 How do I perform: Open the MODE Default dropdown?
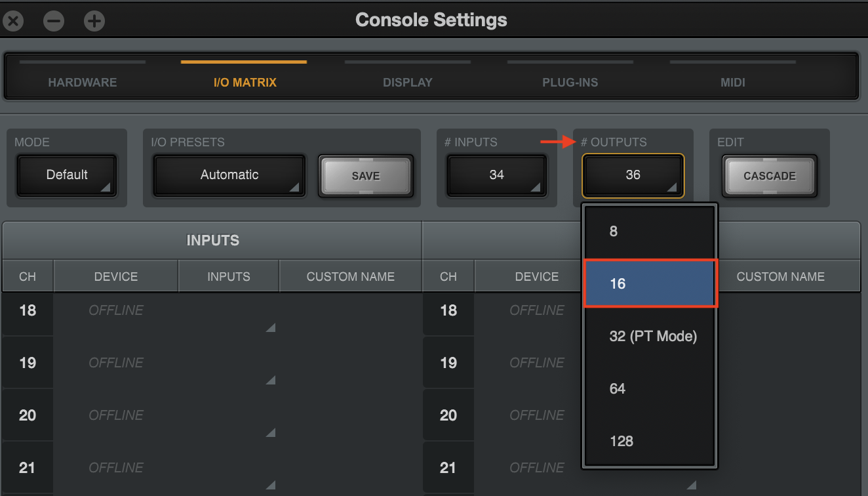(x=67, y=175)
